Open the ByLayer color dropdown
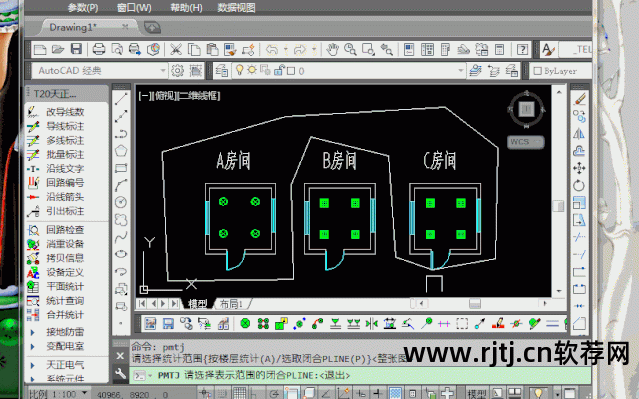The height and width of the screenshot is (399, 639). 561,71
